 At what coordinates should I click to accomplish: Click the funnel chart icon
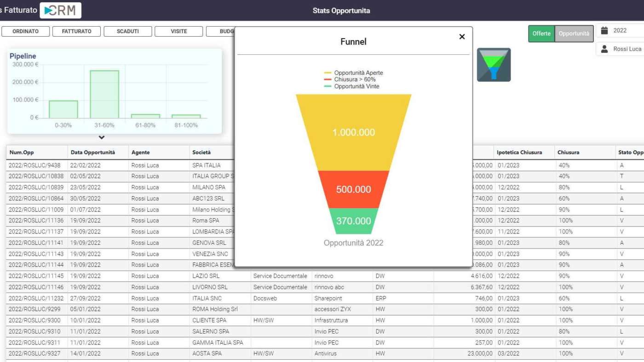(494, 65)
